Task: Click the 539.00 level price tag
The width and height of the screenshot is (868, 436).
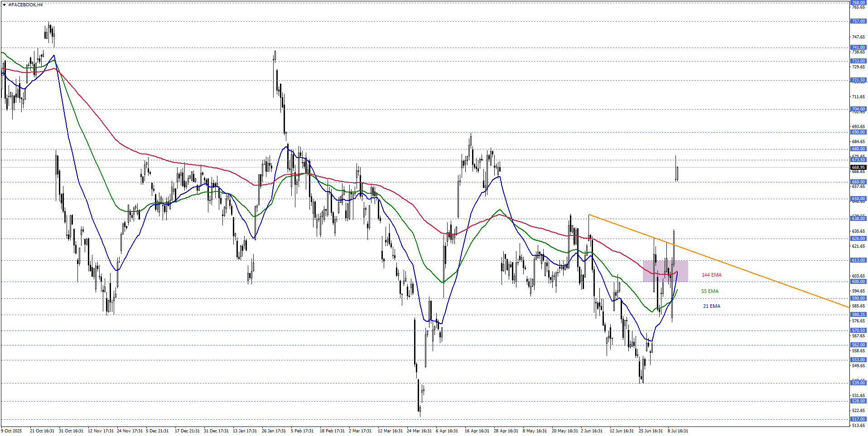Action: pos(858,383)
